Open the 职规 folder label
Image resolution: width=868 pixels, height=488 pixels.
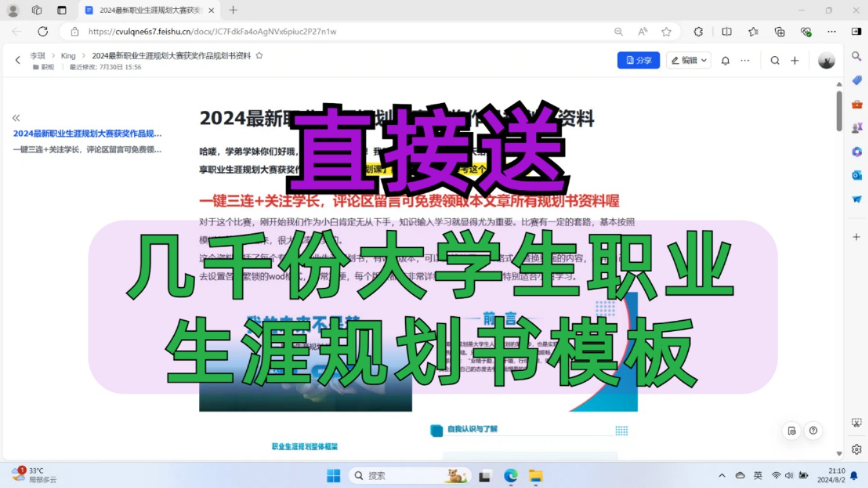point(43,67)
